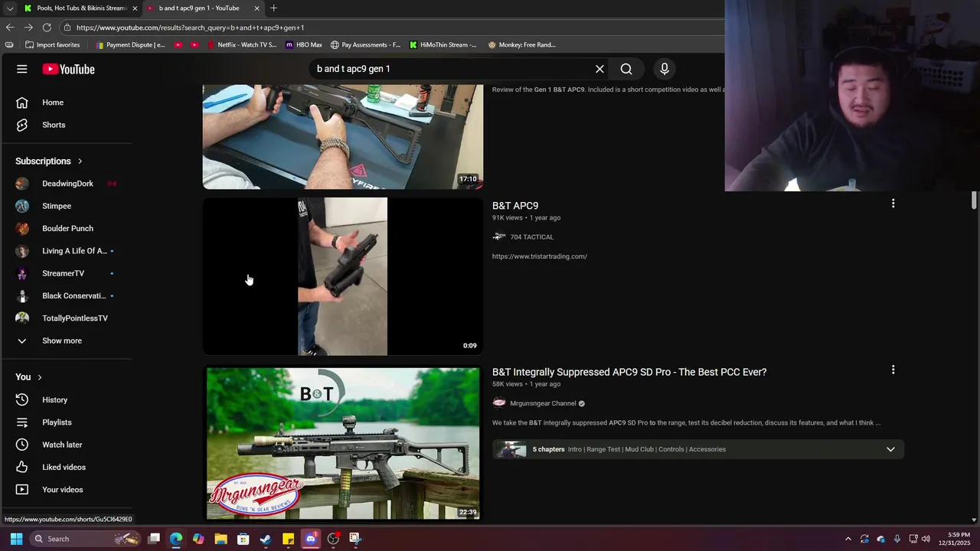Open the Mrgunsngear Channel link
980x551 pixels.
543,403
